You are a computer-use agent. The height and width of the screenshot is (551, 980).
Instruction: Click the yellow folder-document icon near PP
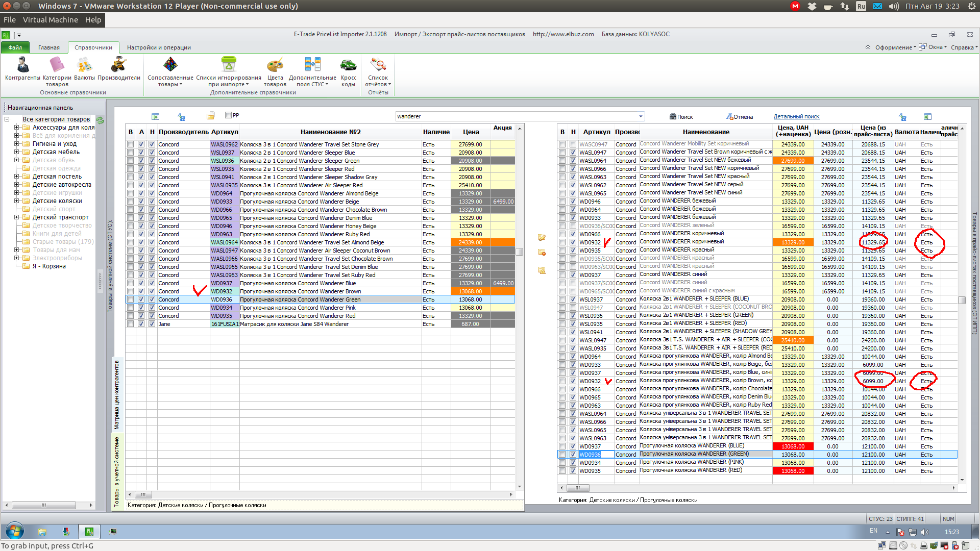(211, 116)
